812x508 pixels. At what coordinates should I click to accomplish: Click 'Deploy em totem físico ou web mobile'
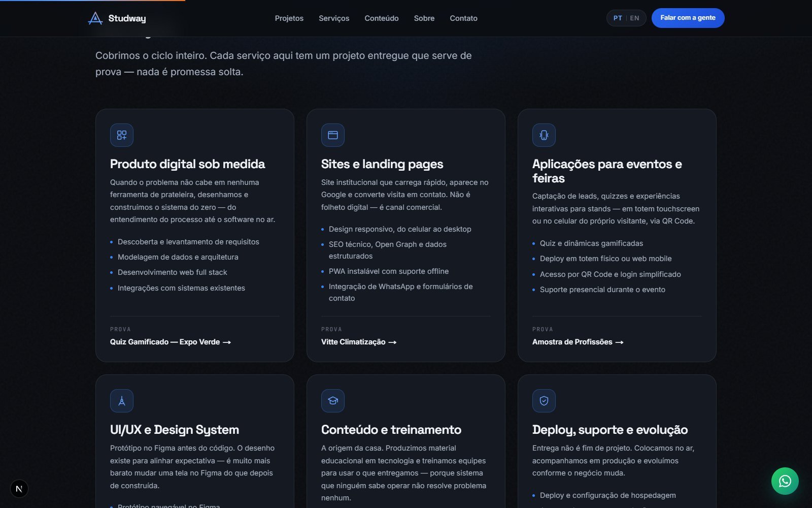click(x=606, y=259)
